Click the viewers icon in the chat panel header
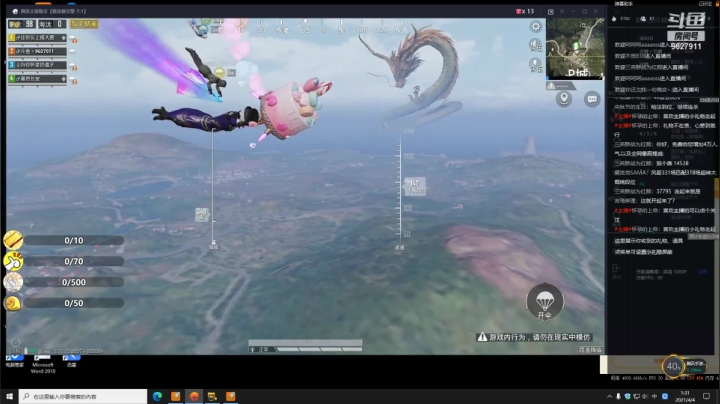Viewport: 720px width, 404px height. (x=643, y=19)
